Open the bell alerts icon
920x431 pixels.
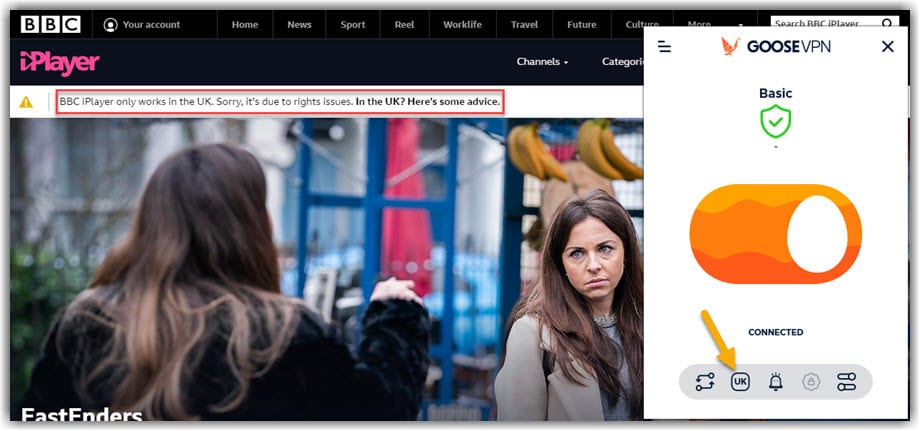(776, 382)
